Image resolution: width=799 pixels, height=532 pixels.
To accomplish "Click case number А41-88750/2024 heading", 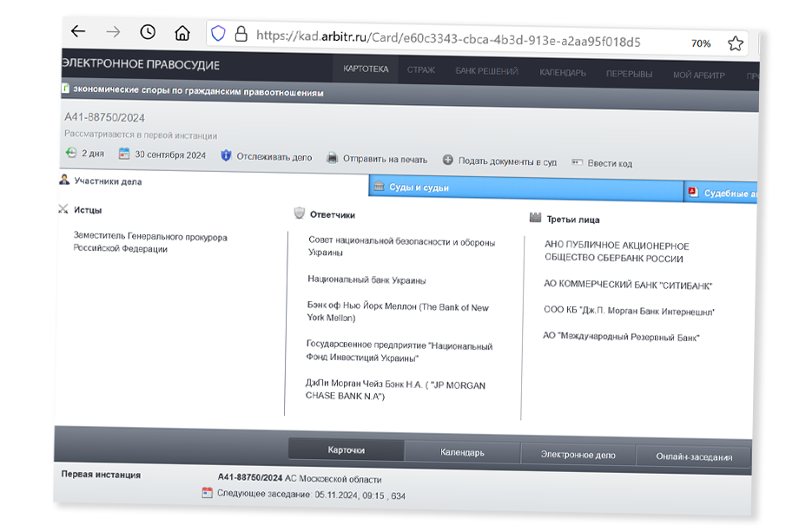I will click(104, 118).
